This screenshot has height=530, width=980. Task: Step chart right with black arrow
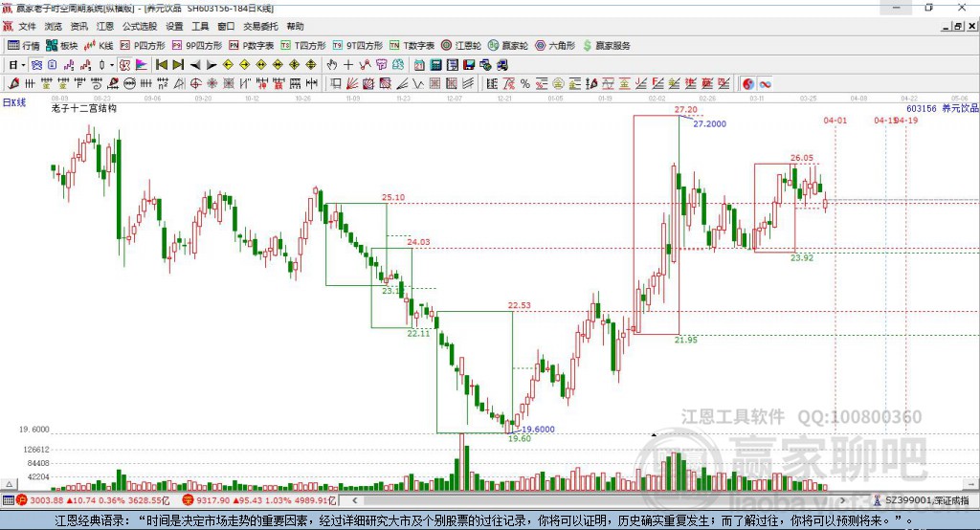coord(212,65)
